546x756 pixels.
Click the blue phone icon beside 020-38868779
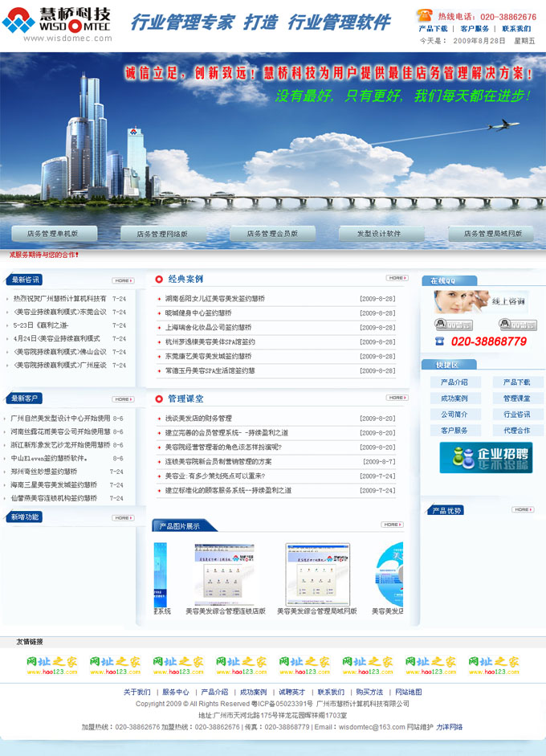pos(439,341)
